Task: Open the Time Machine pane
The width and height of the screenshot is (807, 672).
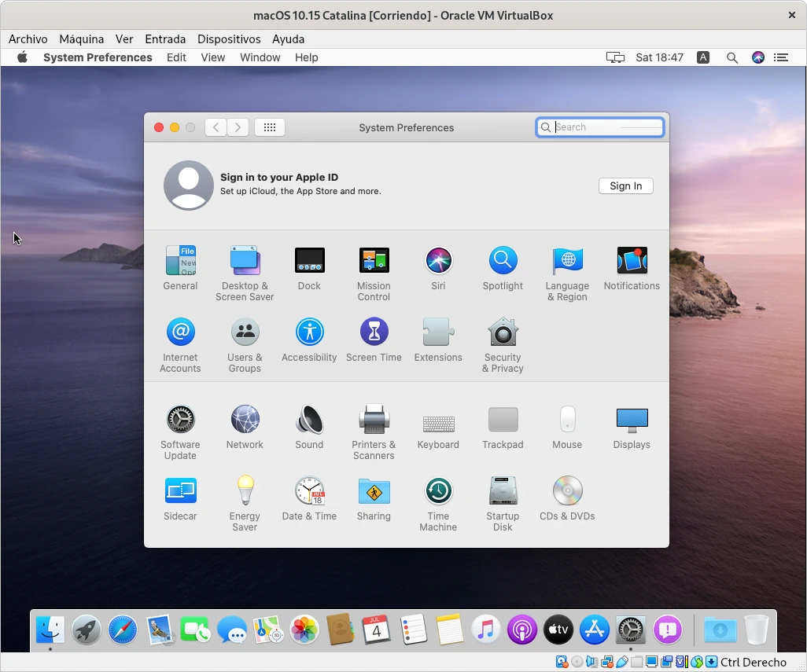Action: [x=438, y=492]
